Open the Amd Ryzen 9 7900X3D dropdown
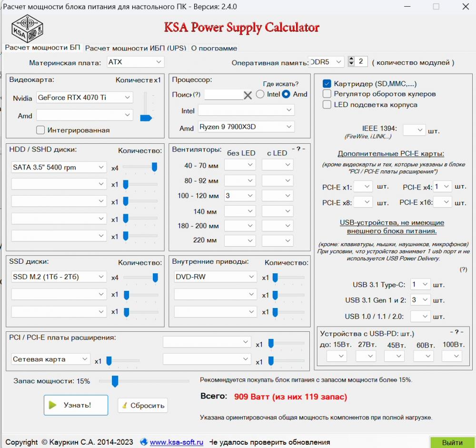This screenshot has height=448, width=476. (246, 127)
